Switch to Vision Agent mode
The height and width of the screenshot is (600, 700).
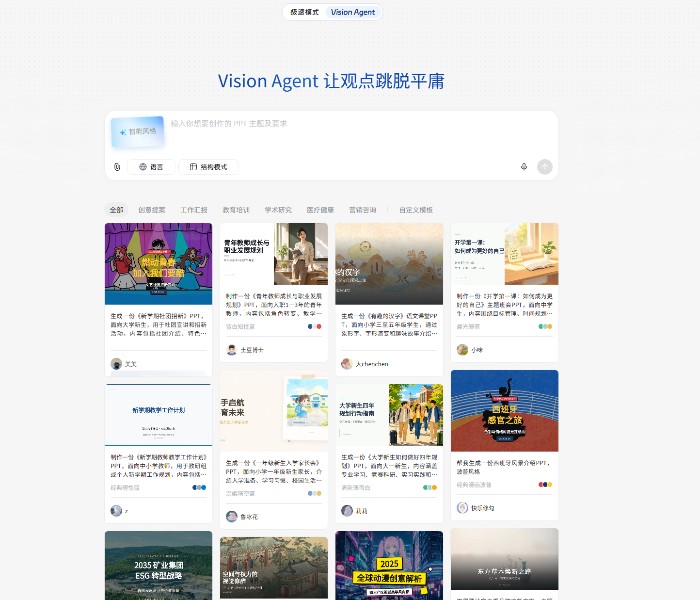[353, 12]
